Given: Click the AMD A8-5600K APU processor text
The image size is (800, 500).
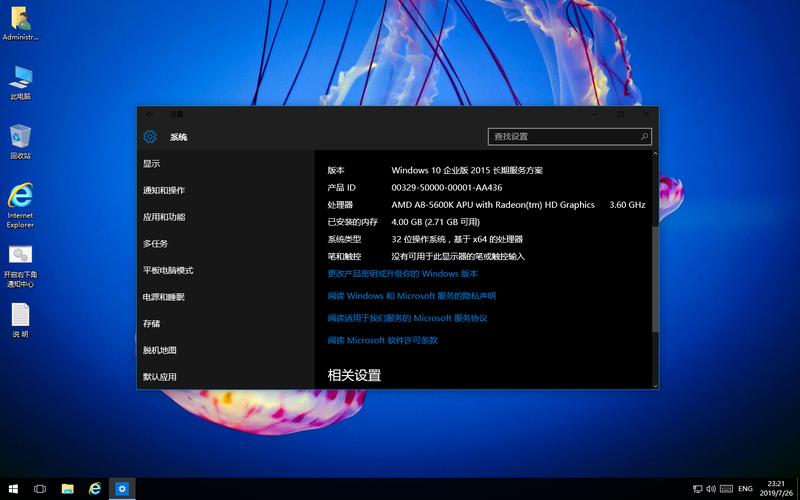Looking at the screenshot, I should (x=493, y=205).
